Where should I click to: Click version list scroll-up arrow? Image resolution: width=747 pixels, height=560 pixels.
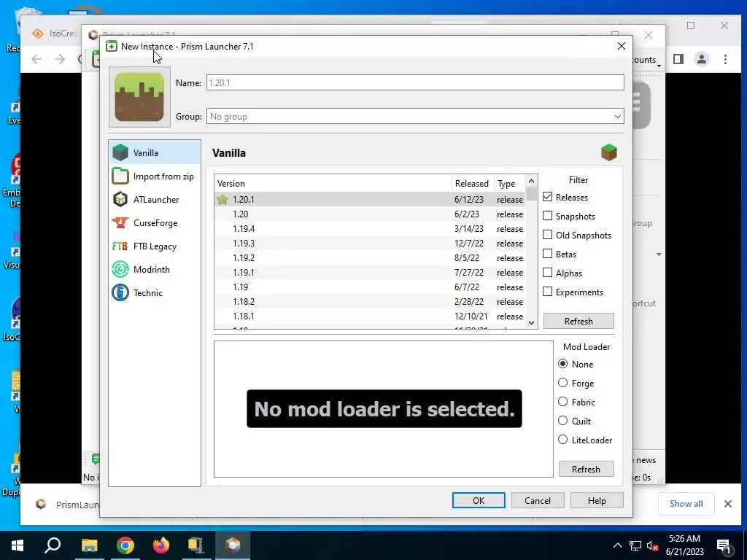point(531,181)
